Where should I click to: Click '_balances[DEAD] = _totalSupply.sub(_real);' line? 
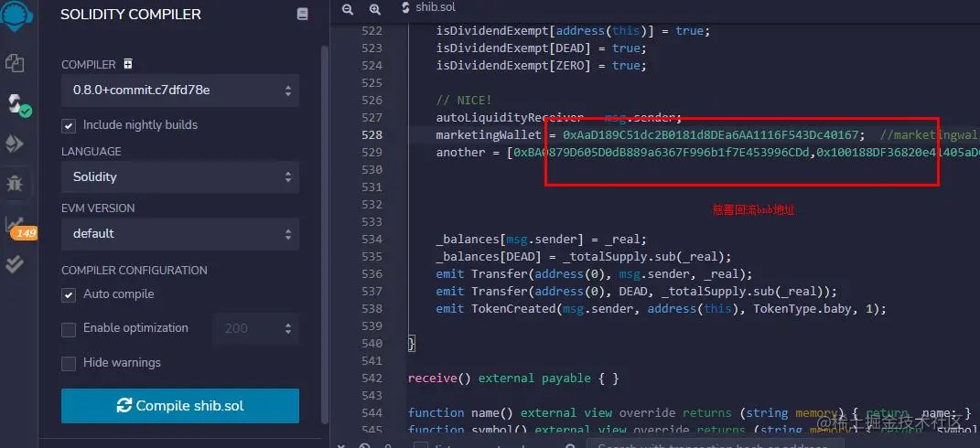click(583, 257)
